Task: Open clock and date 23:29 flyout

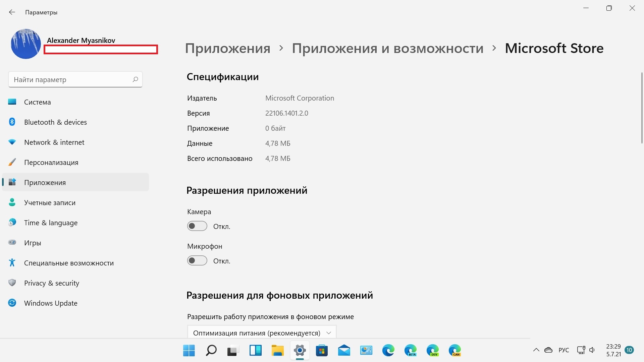Action: coord(613,350)
